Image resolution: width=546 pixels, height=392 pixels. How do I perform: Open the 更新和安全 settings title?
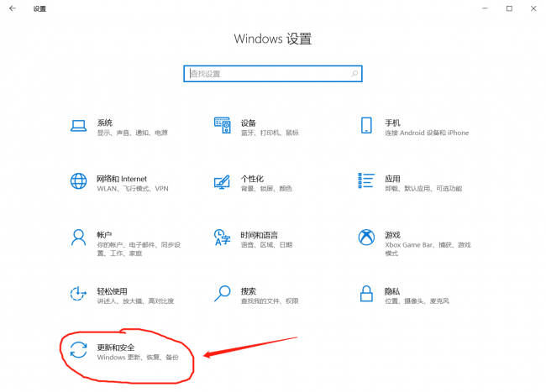tap(116, 348)
